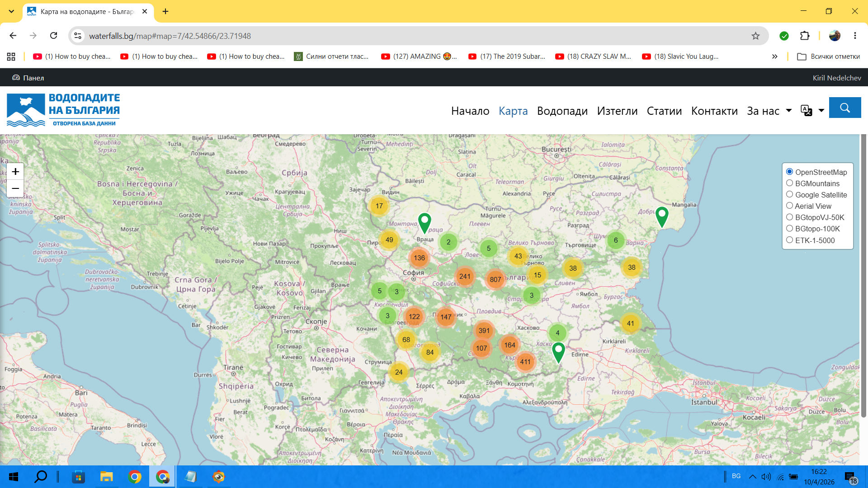
Task: Open the language translate icon
Action: 807,110
